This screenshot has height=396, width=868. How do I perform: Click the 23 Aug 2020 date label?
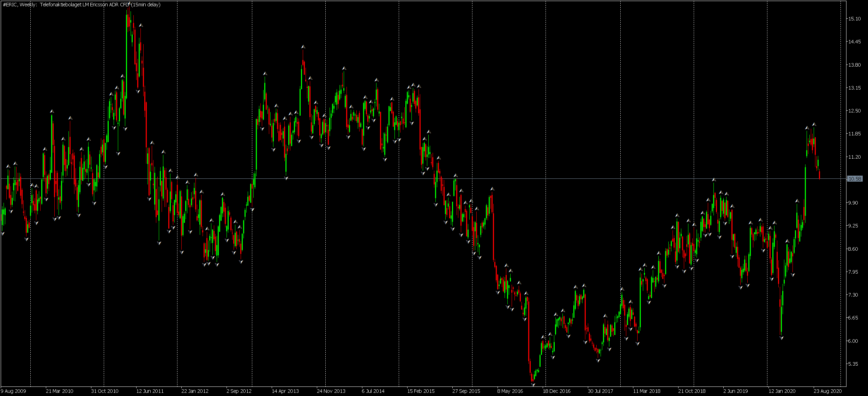[828, 391]
